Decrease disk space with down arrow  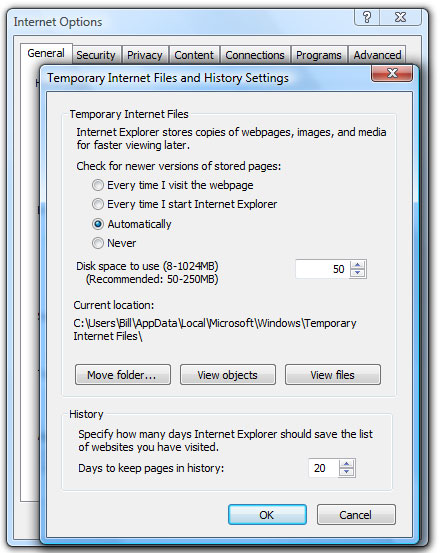point(358,273)
